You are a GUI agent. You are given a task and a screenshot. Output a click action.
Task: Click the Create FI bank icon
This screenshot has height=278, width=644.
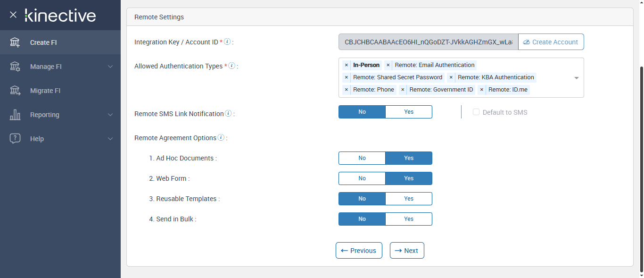[x=15, y=42]
